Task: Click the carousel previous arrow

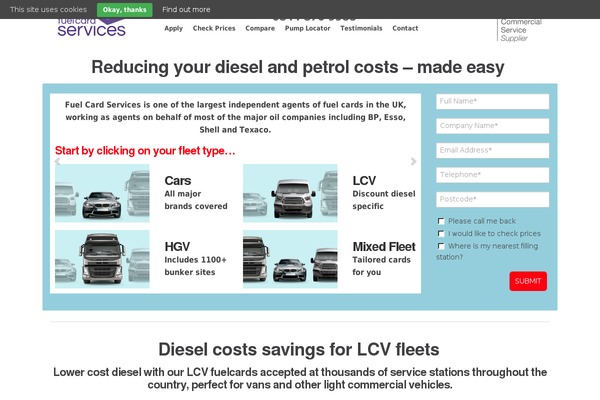Action: (57, 162)
